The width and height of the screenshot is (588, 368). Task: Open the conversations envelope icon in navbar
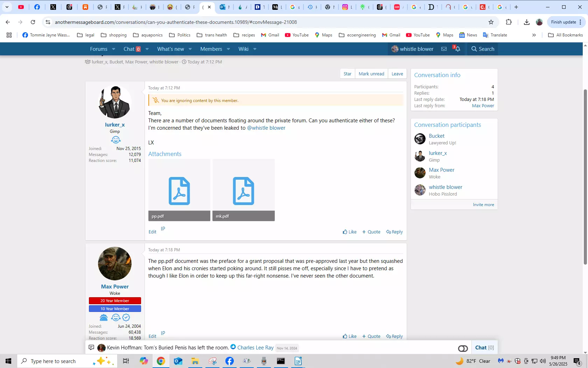point(444,49)
